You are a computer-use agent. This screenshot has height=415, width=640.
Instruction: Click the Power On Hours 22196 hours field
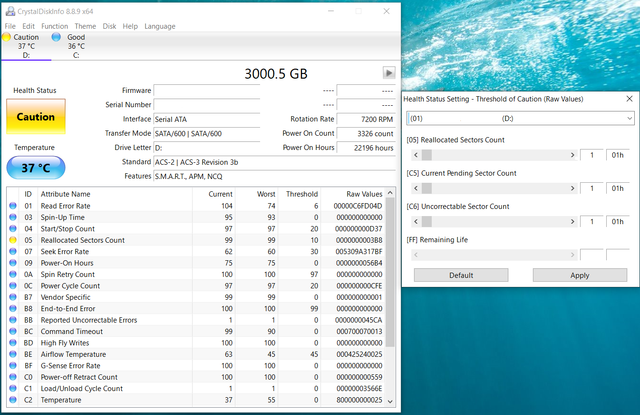tap(366, 148)
